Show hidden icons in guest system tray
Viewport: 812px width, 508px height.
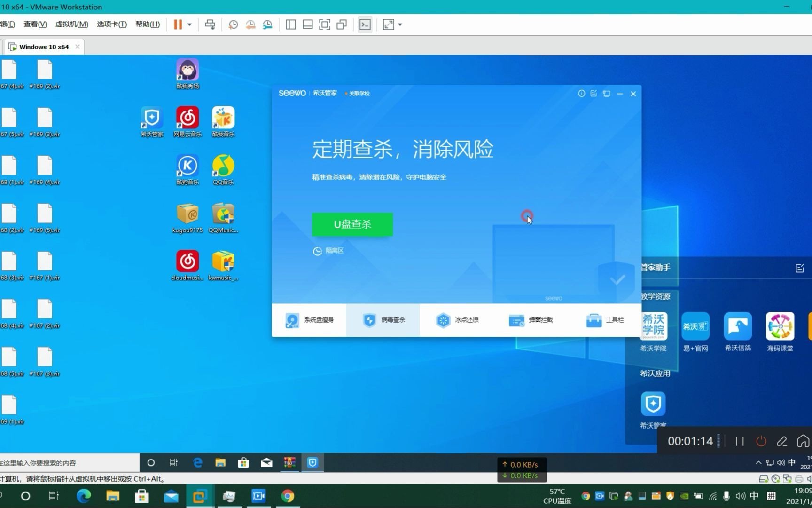758,463
